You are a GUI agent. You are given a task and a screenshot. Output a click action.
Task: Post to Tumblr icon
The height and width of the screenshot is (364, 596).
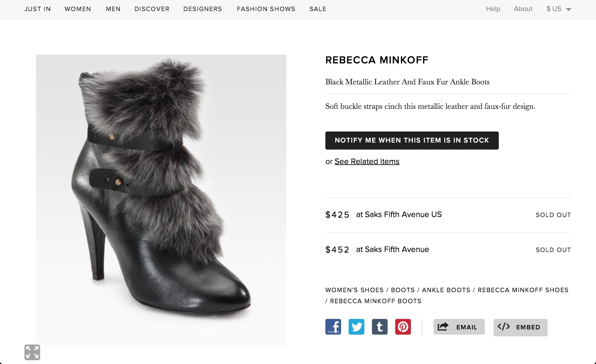[x=379, y=327]
